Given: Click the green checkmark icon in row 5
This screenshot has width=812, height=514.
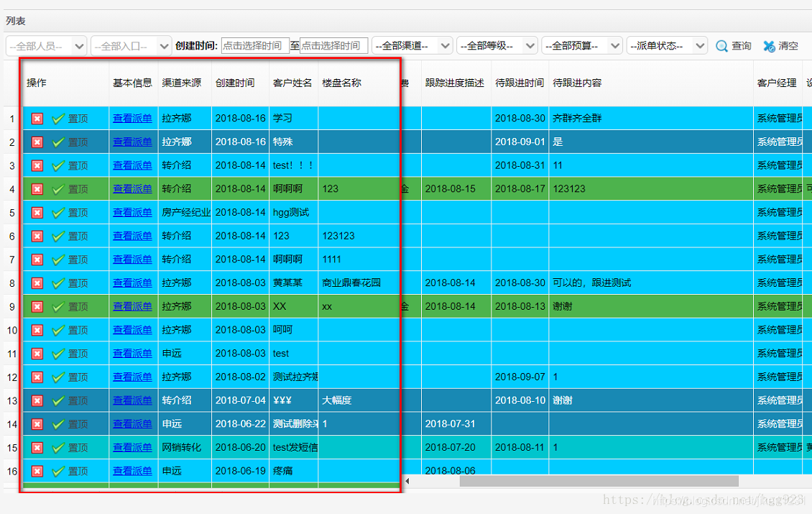Looking at the screenshot, I should (58, 213).
